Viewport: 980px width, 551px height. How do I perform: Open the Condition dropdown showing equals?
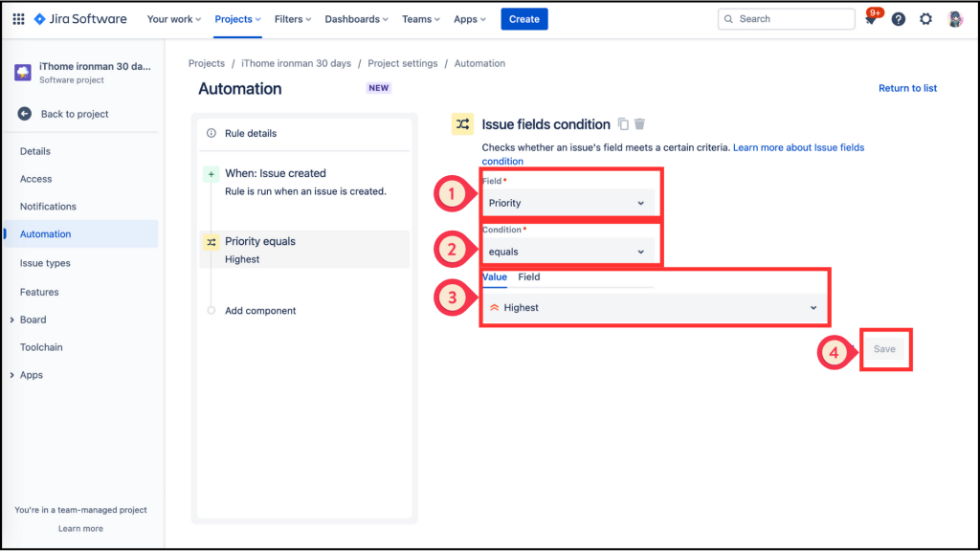tap(568, 252)
